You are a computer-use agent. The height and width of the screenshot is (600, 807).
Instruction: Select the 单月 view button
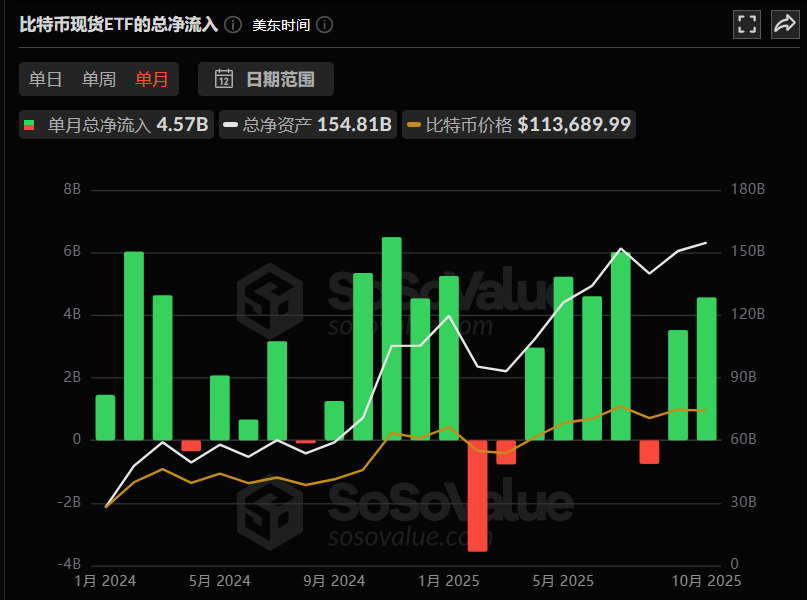click(151, 79)
